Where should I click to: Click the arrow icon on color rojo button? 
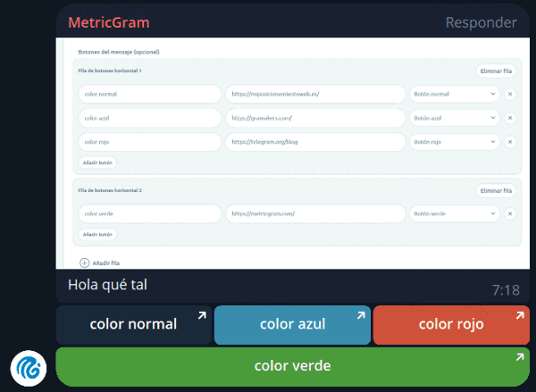(x=520, y=315)
